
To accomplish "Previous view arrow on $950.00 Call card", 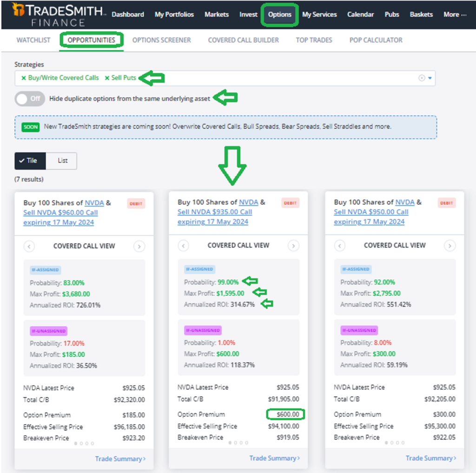I will pos(340,246).
